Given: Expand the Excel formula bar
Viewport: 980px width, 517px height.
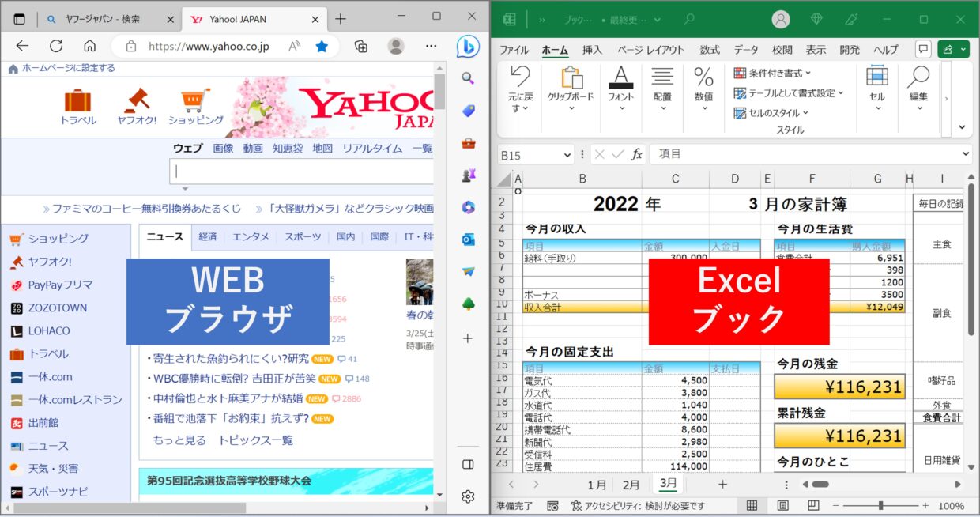Looking at the screenshot, I should click(x=966, y=155).
